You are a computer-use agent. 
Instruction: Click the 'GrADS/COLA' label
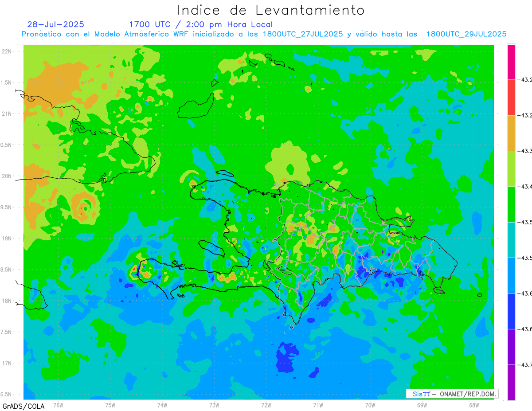tap(23, 406)
